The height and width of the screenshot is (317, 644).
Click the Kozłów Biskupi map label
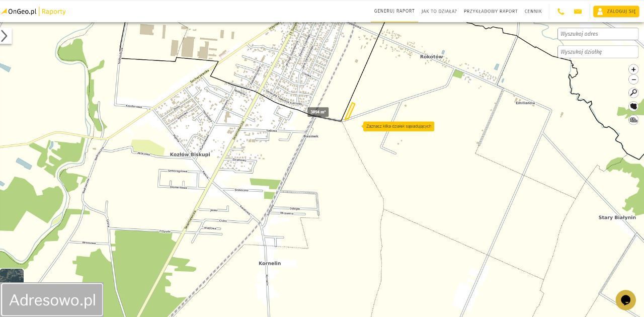coord(190,154)
